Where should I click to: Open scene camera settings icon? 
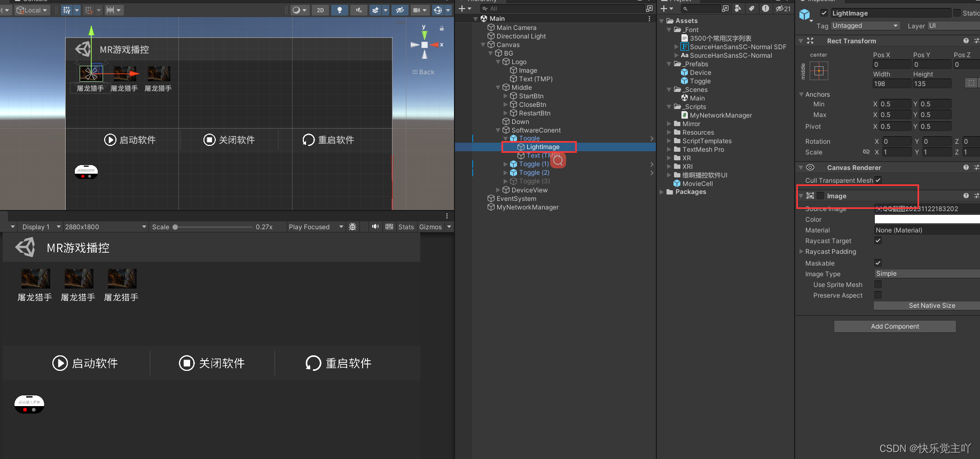point(417,10)
